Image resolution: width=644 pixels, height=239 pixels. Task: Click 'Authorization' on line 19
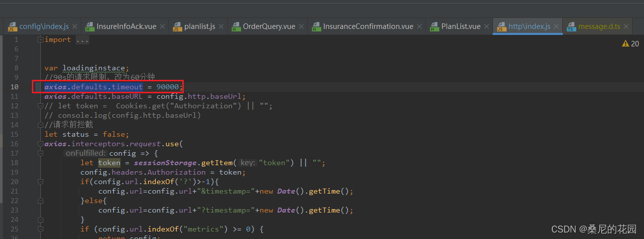pyautogui.click(x=177, y=172)
